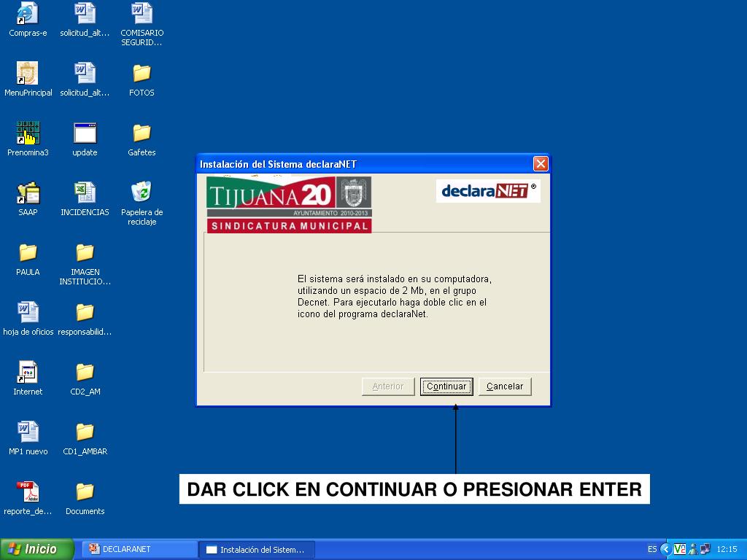Click the dialog title bar text
This screenshot has width=747, height=560.
click(x=278, y=164)
